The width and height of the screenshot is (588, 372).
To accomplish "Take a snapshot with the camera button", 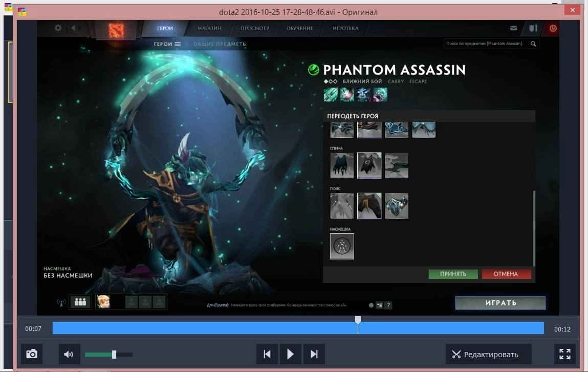I will point(32,354).
